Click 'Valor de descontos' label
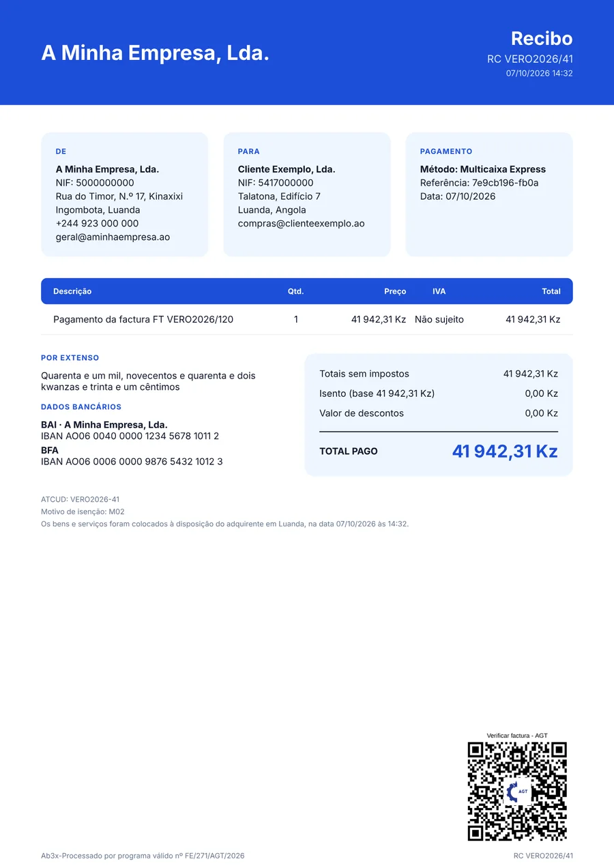Viewport: 614px width, 868px height. (362, 413)
